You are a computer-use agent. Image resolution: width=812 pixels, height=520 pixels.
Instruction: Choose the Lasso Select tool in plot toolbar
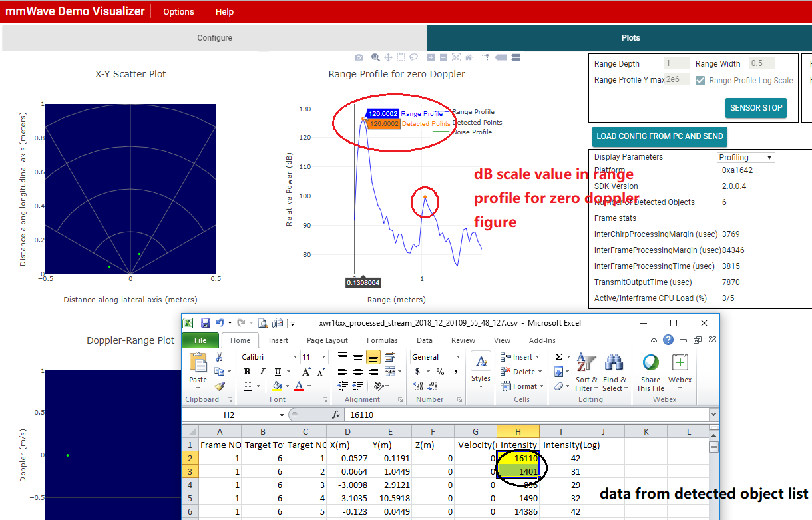pos(414,58)
